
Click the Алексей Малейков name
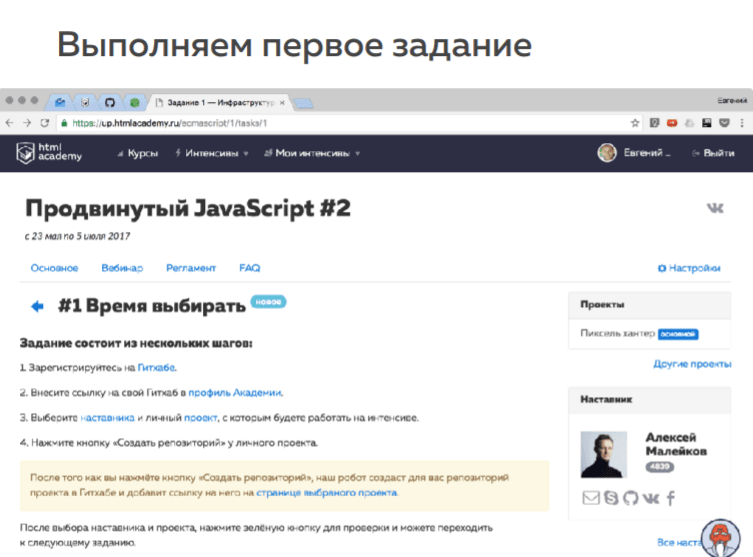[676, 444]
